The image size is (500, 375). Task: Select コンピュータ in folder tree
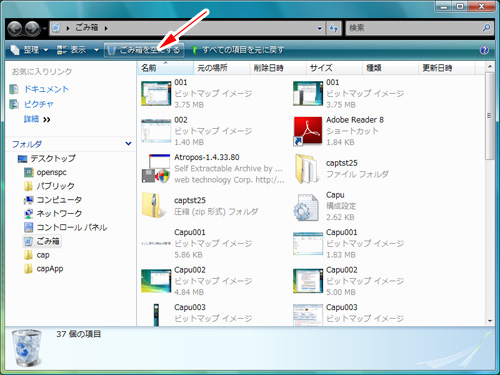59,200
